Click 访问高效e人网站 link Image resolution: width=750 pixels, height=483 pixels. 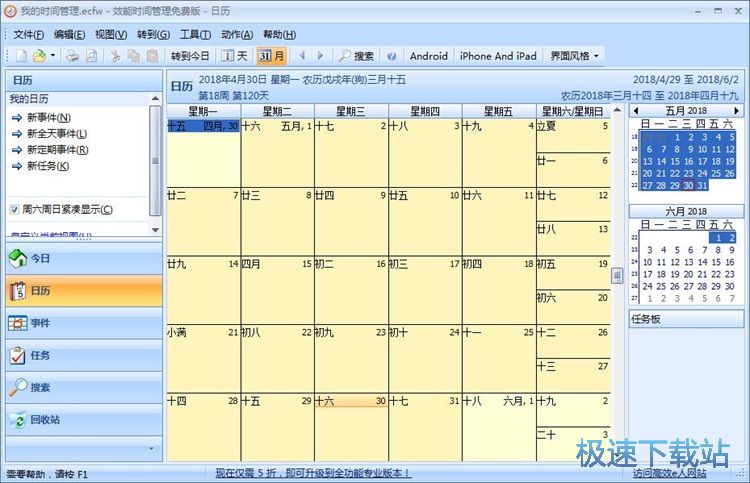[670, 473]
